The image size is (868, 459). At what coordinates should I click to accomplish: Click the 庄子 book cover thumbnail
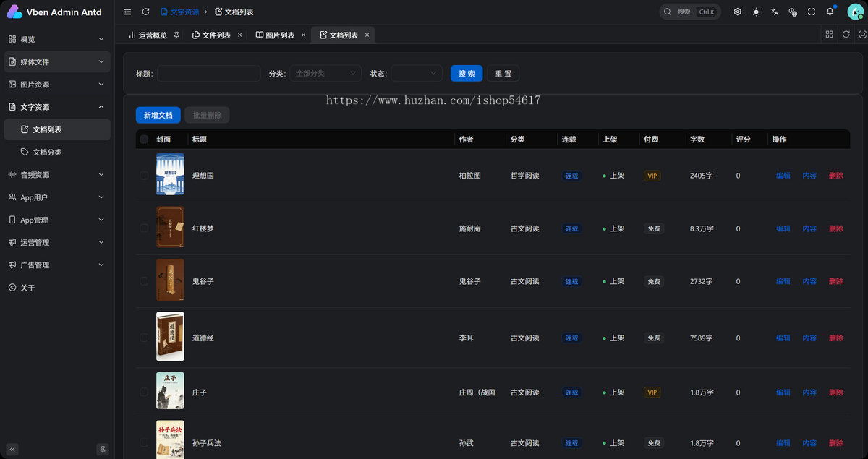click(170, 391)
